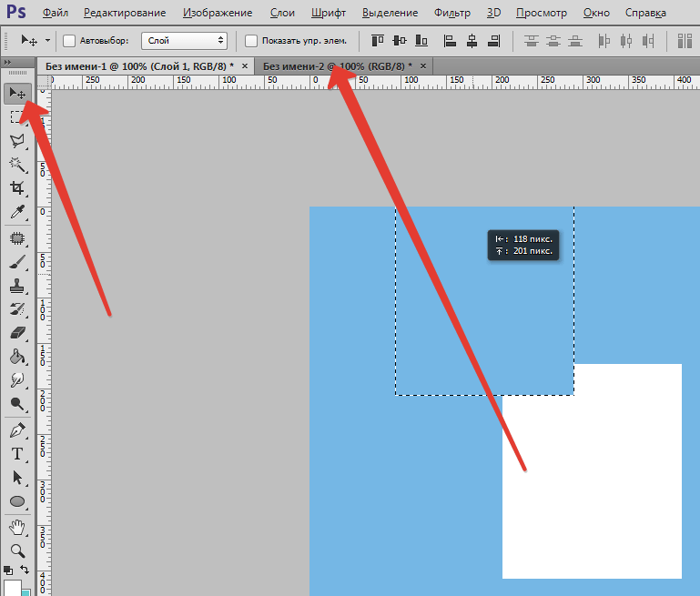Close the Без имени-1 document tab
The height and width of the screenshot is (596, 700).
click(244, 66)
